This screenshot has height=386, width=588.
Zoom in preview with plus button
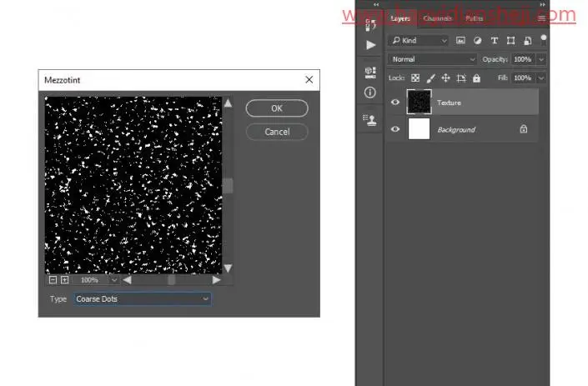(64, 279)
